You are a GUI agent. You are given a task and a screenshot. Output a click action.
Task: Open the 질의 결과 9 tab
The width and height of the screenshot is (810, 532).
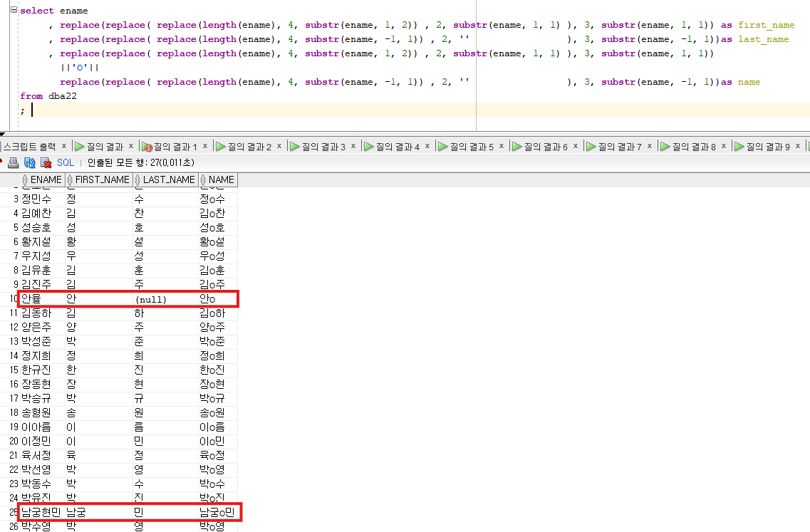tap(767, 147)
